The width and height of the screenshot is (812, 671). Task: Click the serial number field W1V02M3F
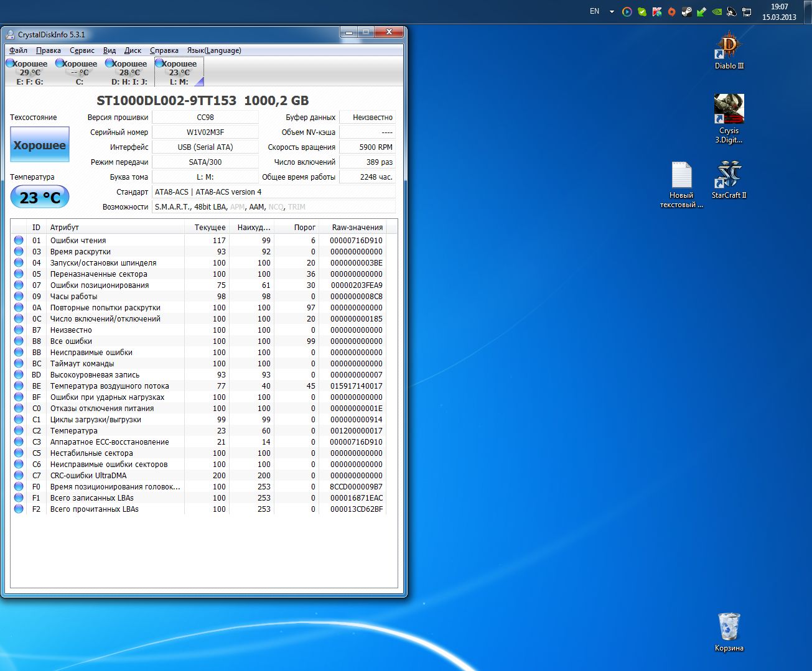coord(205,132)
